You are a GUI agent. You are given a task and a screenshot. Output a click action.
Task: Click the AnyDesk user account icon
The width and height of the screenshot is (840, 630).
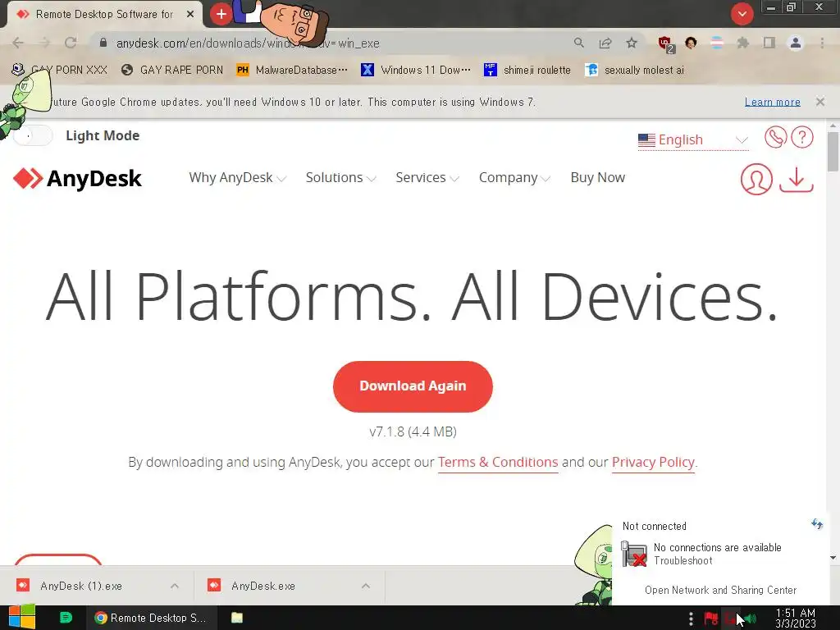756,179
